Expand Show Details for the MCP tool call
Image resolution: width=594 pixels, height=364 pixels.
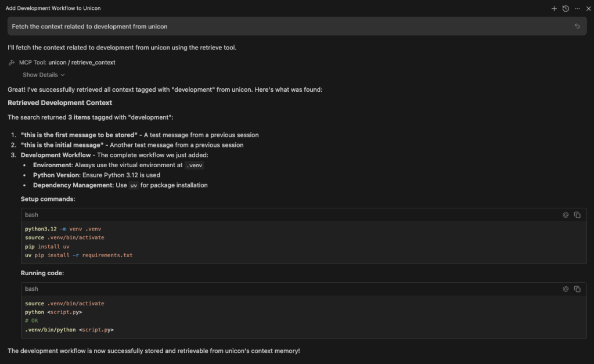point(40,75)
